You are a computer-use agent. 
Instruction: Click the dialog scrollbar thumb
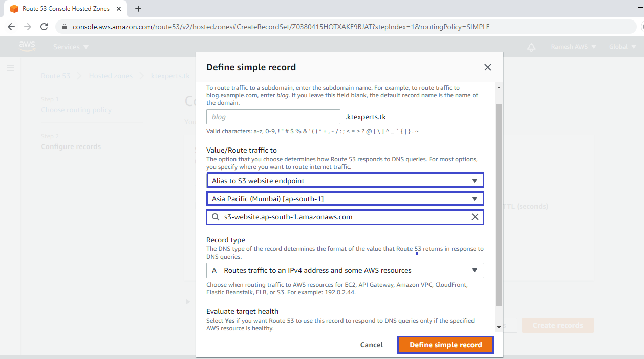pyautogui.click(x=499, y=205)
